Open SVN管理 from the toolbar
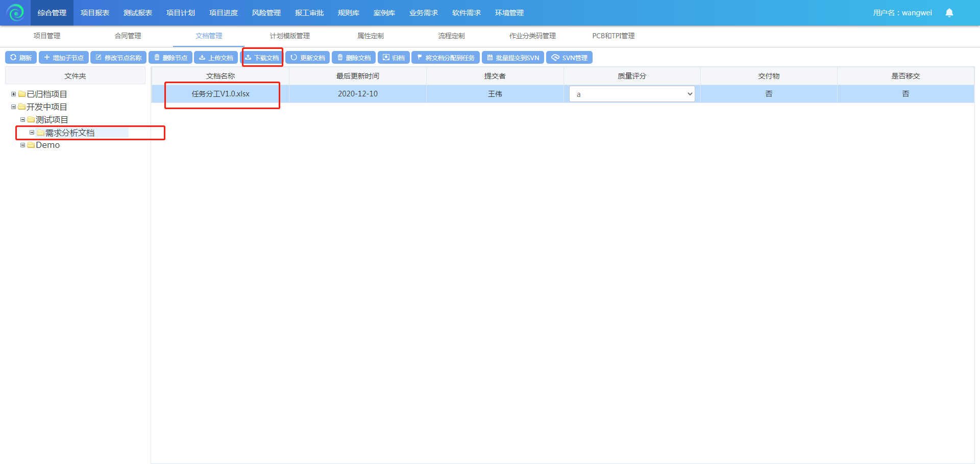 tap(569, 58)
